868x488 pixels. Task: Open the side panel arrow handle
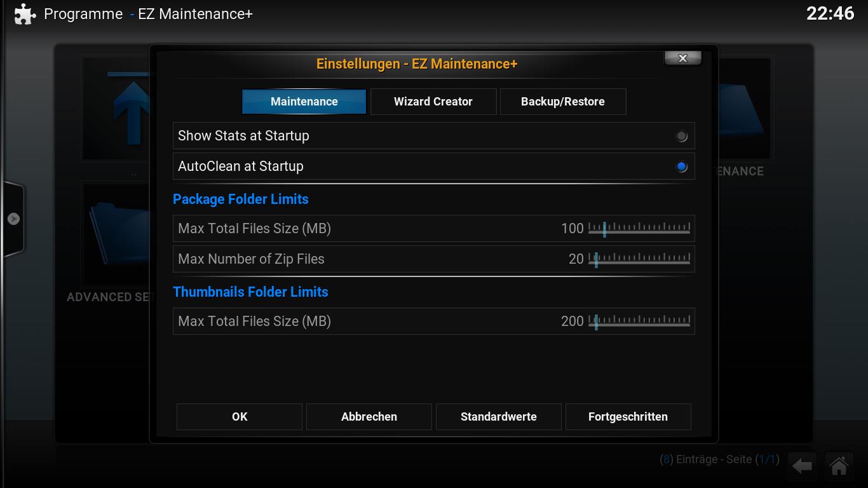(13, 219)
